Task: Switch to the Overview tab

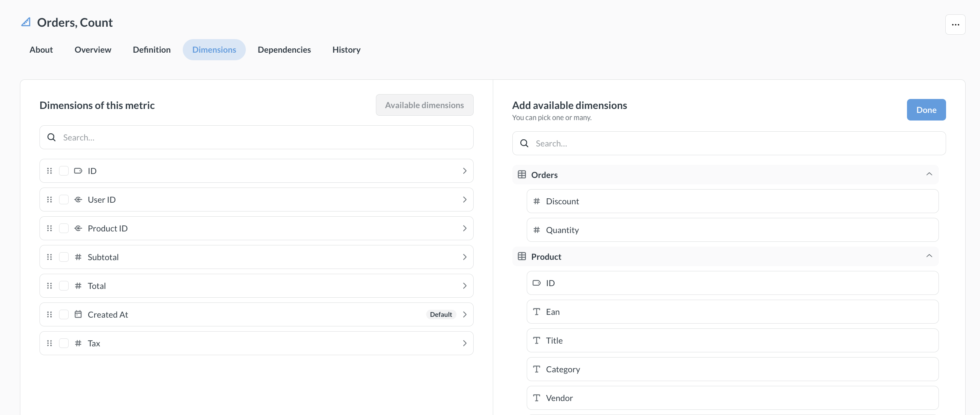Action: pos(93,49)
